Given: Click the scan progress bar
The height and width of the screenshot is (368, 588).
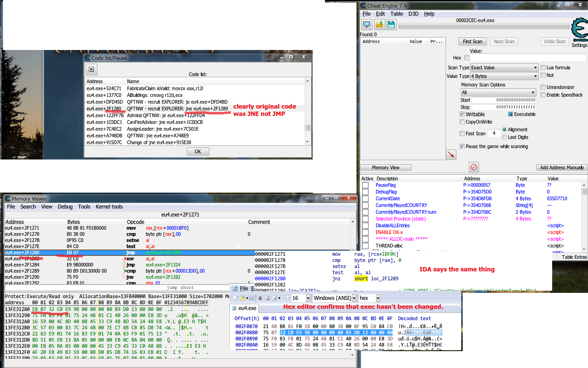Looking at the screenshot, I should tap(484, 26).
